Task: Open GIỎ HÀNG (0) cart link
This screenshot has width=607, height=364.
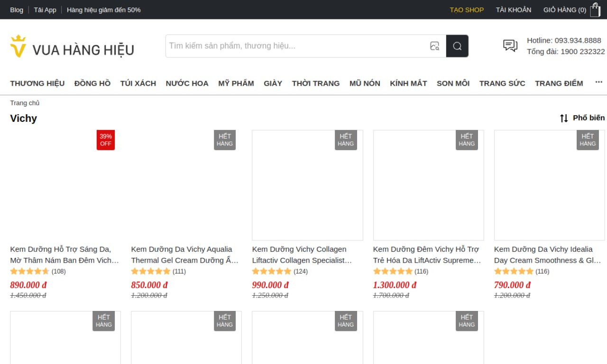Action: [x=565, y=9]
